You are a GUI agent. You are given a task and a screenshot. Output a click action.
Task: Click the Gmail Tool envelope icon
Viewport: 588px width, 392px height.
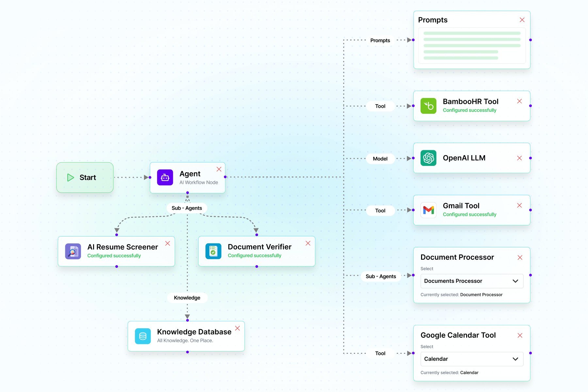pyautogui.click(x=428, y=210)
